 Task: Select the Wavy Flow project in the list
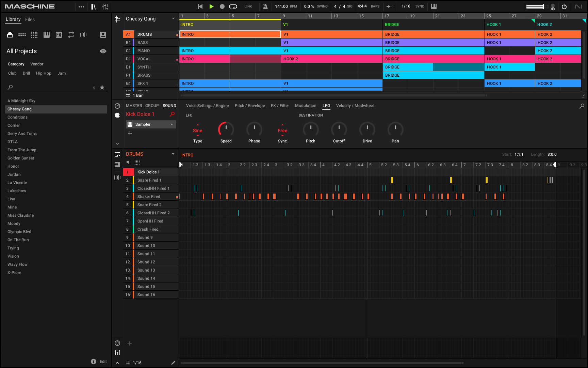pos(17,264)
